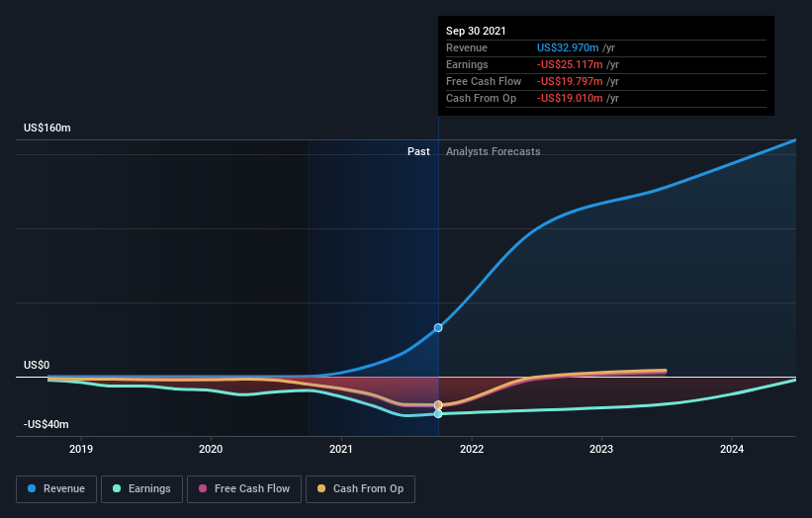
Task: Click the tooltip Cash From Op row label
Action: (481, 98)
